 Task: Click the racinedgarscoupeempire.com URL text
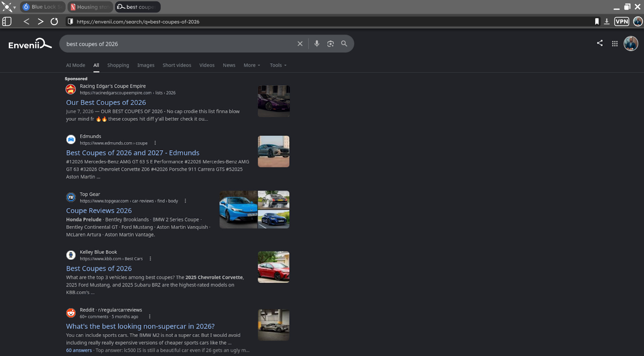pyautogui.click(x=127, y=93)
